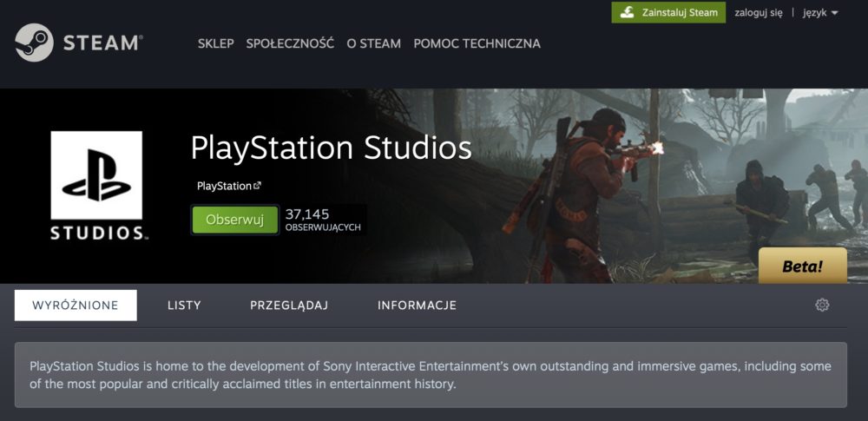Viewport: 868px width, 421px height.
Task: Click the Steam logo icon
Action: coord(35,43)
